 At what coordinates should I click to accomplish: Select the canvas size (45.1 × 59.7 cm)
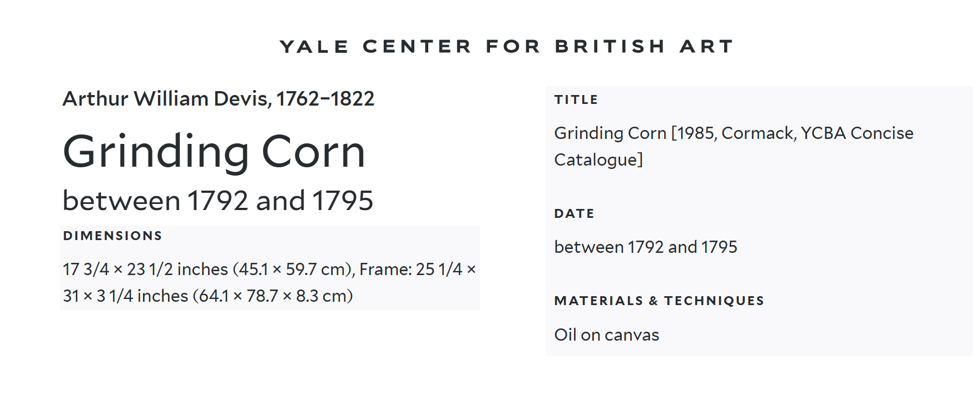point(294,270)
